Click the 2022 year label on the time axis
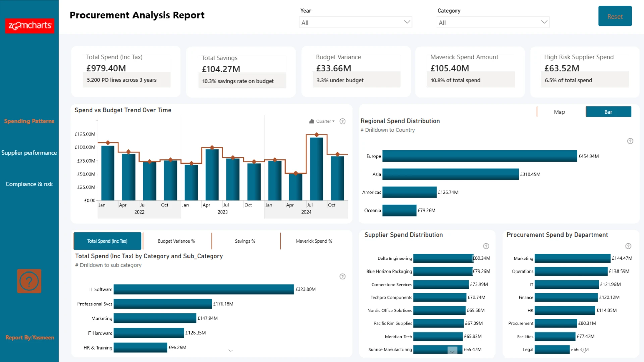Image resolution: width=644 pixels, height=362 pixels. click(x=139, y=212)
